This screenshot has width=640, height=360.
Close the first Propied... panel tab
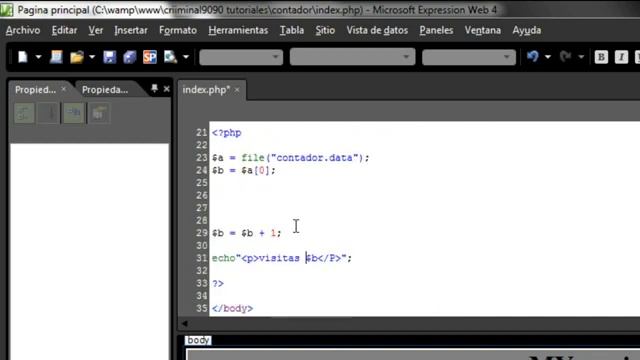[x=64, y=89]
